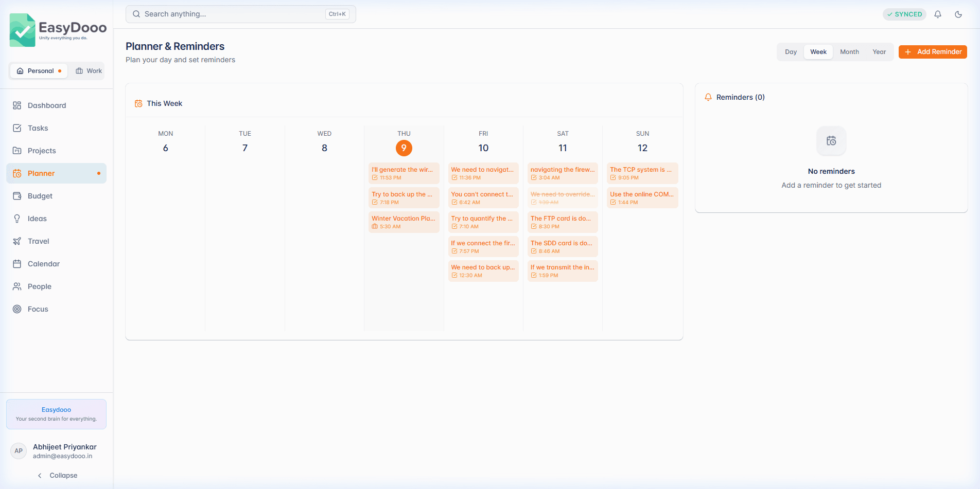
Task: Switch to the Work workspace
Action: (x=89, y=71)
